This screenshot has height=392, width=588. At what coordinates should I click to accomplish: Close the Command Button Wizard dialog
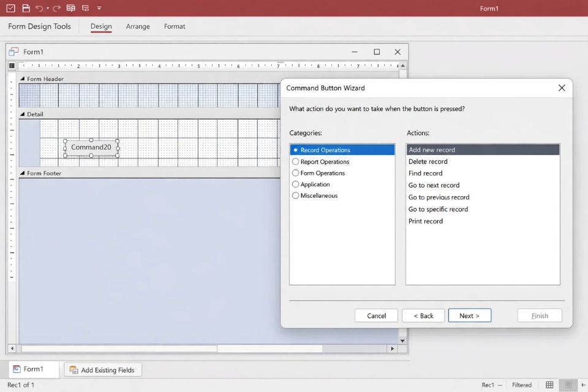(562, 88)
